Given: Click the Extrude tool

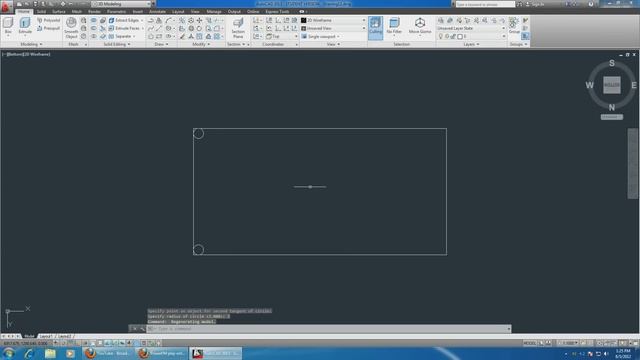Looking at the screenshot, I should (x=25, y=26).
